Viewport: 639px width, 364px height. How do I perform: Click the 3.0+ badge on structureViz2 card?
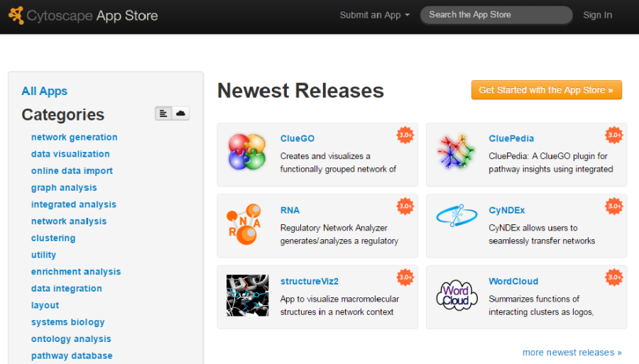pos(405,277)
